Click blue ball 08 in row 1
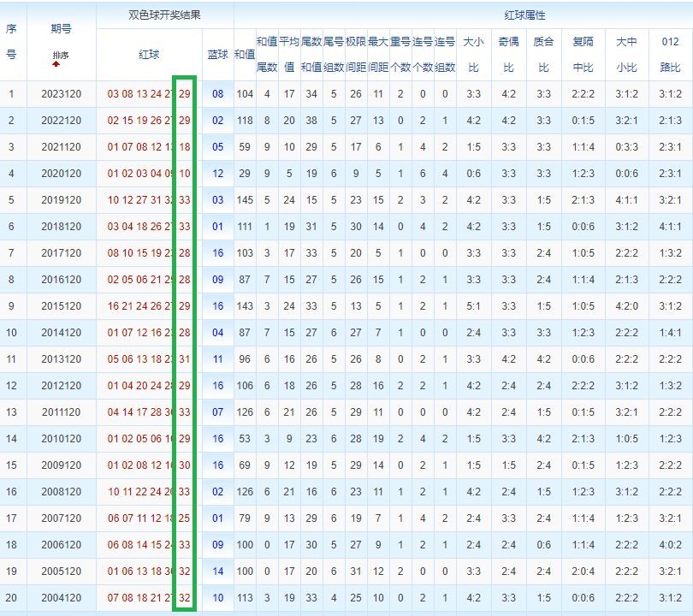 coord(218,94)
